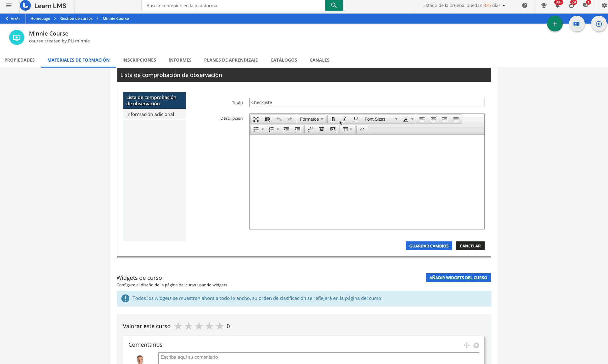608x364 pixels.
Task: Open the help question mark icon
Action: tap(525, 5)
